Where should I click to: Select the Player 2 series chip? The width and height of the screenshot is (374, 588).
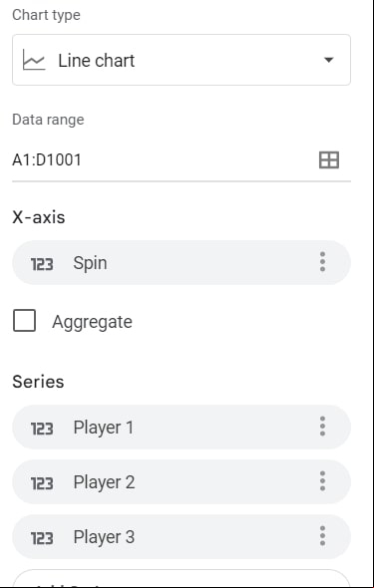coord(182,482)
